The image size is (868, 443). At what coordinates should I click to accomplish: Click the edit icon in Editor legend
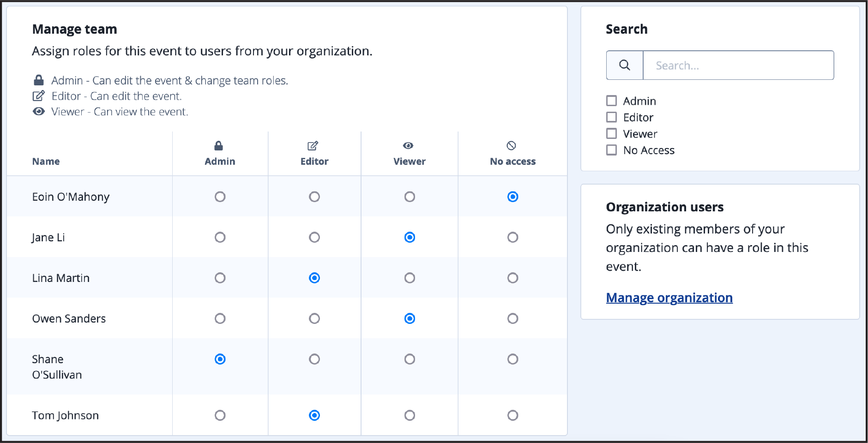(x=39, y=96)
